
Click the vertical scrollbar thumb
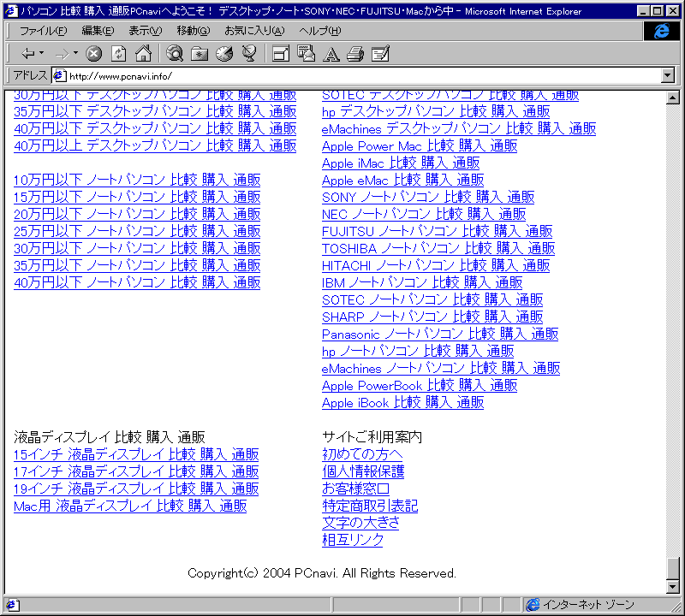coord(673,568)
